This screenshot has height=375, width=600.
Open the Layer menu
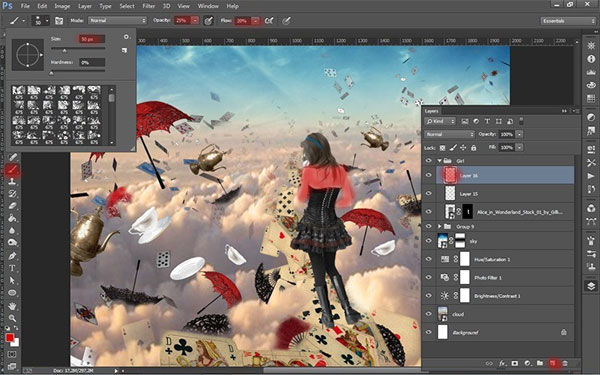click(85, 6)
